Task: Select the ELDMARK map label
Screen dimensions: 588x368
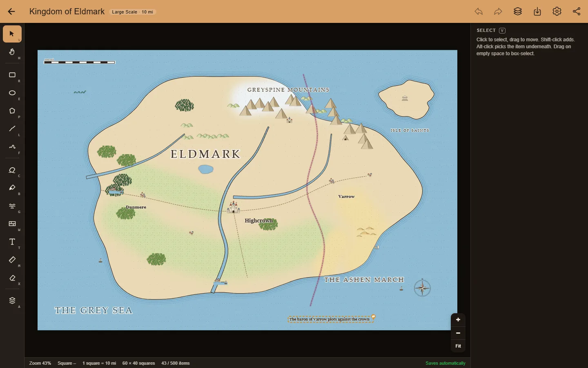Action: point(205,154)
